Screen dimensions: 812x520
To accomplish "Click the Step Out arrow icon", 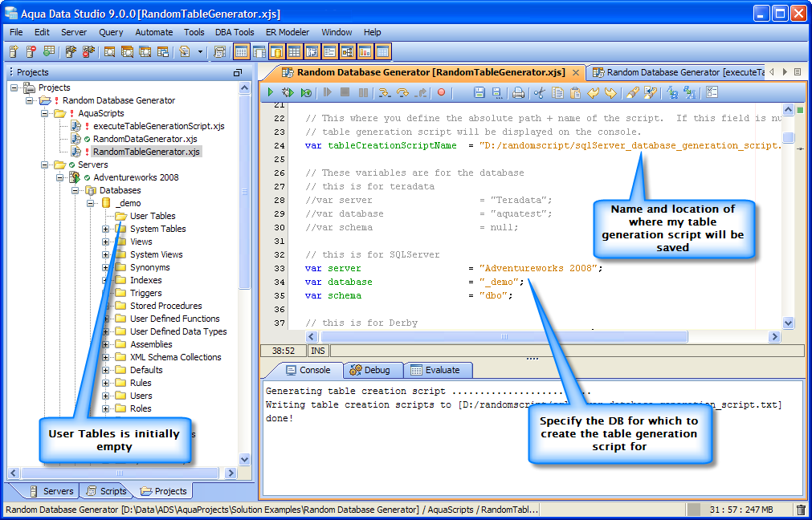I will pyautogui.click(x=421, y=92).
